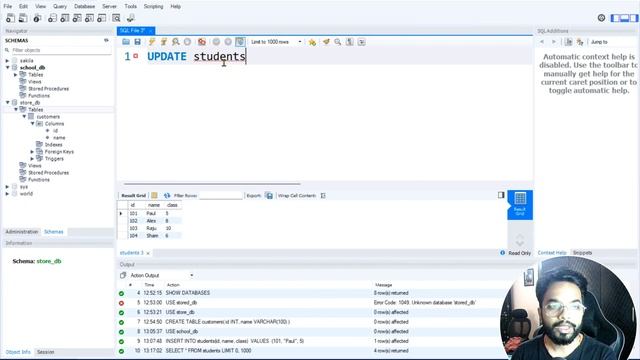Click the search table data toolbar icon
The width and height of the screenshot is (640, 360).
tap(116, 18)
